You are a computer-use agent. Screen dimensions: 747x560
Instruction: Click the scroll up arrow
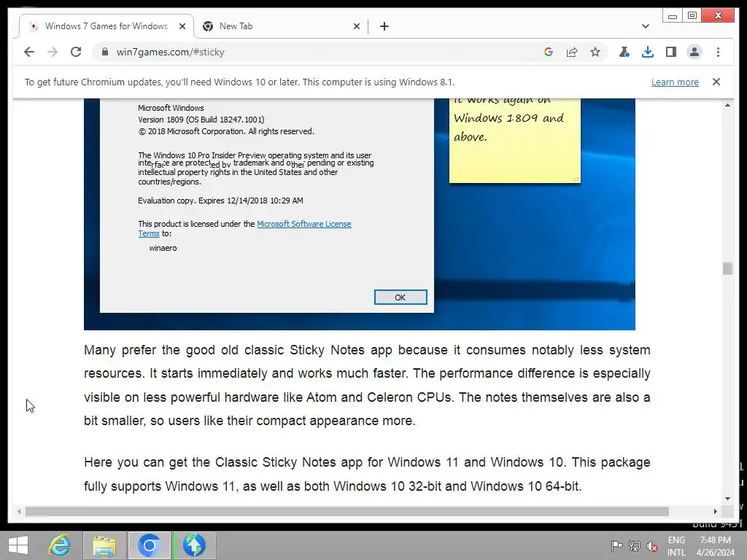click(x=727, y=105)
